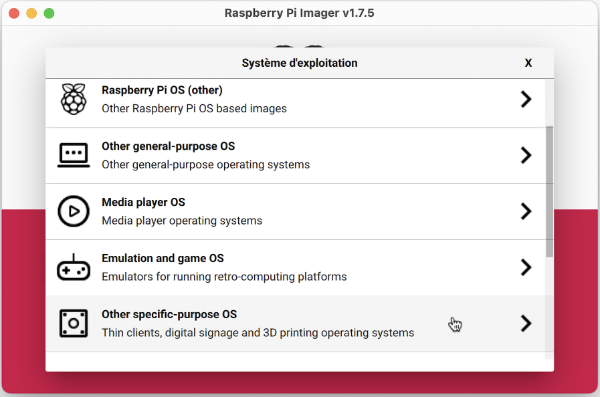The height and width of the screenshot is (397, 600).
Task: Click the Raspberry Pi Imager v1.7.5 title
Action: click(299, 13)
